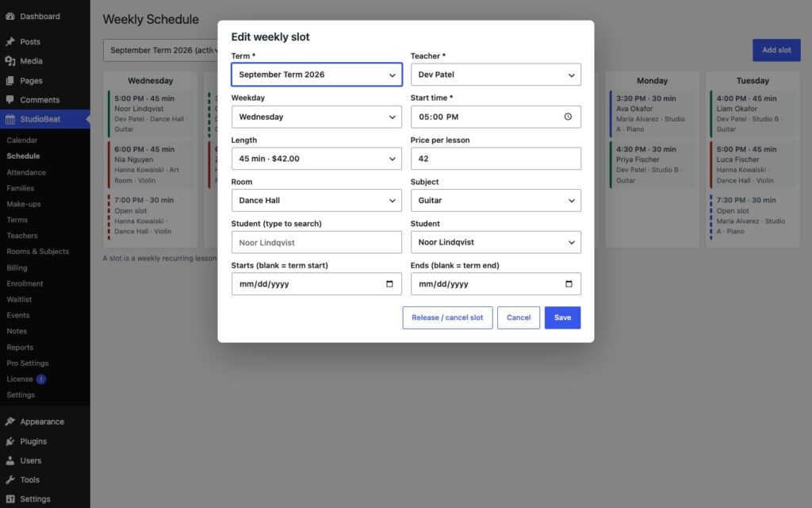Click the Student type-to-search input
This screenshot has width=812, height=508.
(316, 242)
